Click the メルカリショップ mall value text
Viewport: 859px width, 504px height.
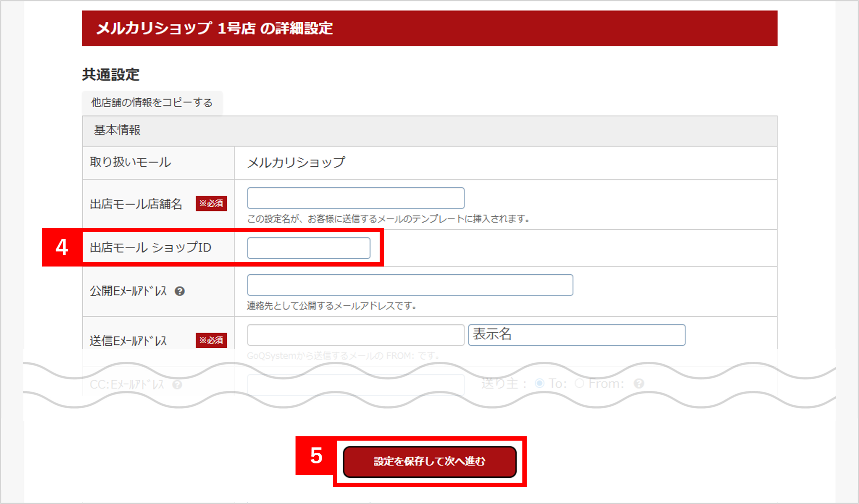tap(296, 163)
